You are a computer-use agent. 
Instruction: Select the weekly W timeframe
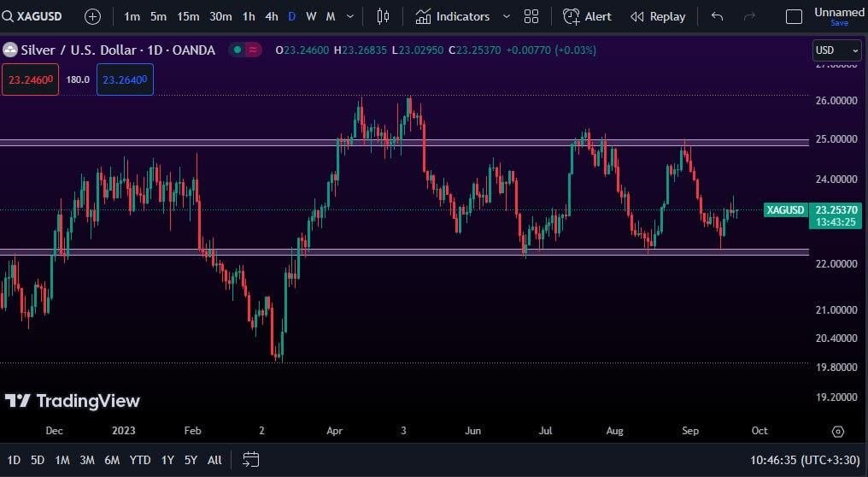tap(311, 16)
